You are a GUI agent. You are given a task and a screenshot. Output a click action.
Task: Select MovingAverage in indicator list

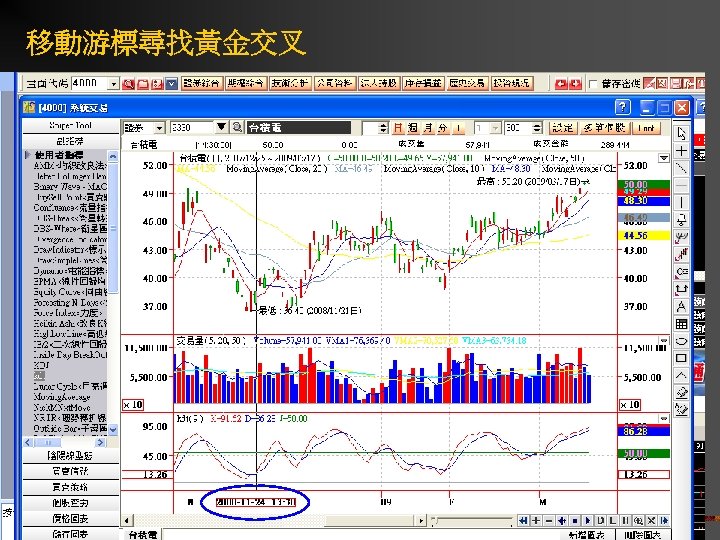coord(62,397)
